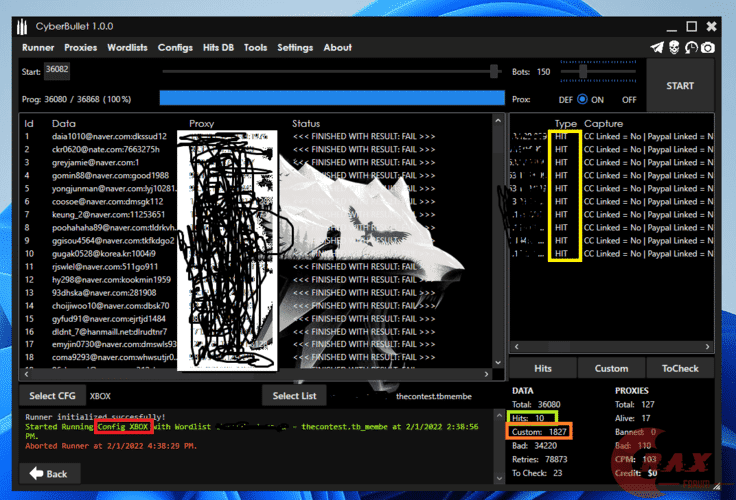Image resolution: width=736 pixels, height=500 pixels.
Task: Click the clock history icon
Action: pos(691,47)
